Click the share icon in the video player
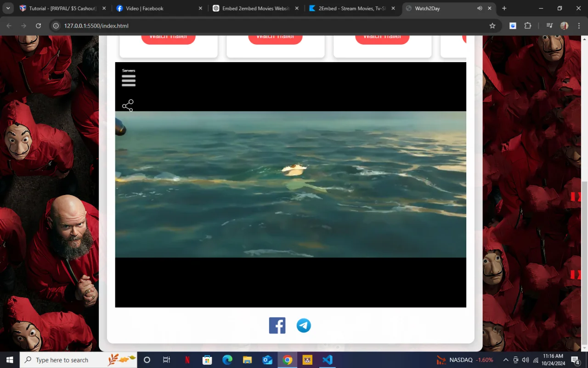Image resolution: width=588 pixels, height=368 pixels. (128, 105)
